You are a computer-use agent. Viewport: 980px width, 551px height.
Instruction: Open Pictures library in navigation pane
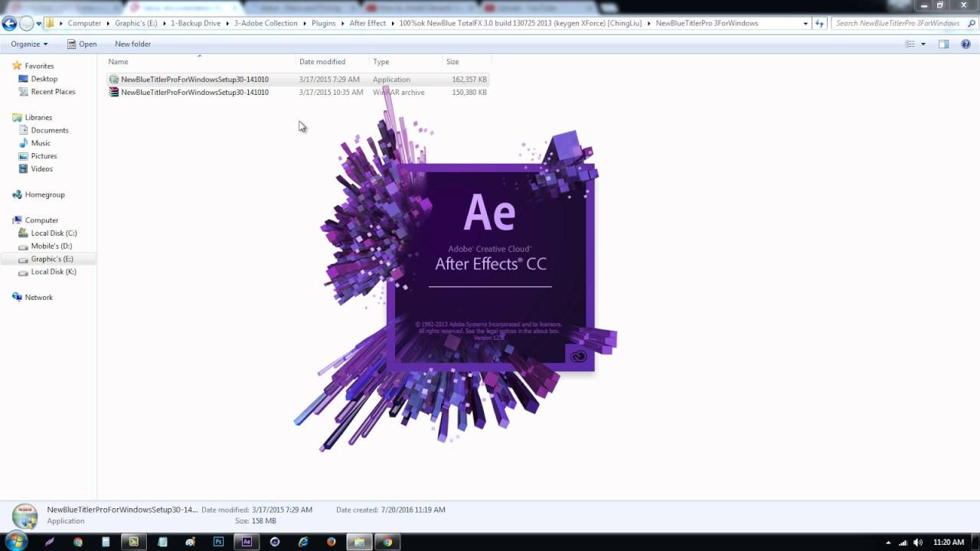point(44,156)
